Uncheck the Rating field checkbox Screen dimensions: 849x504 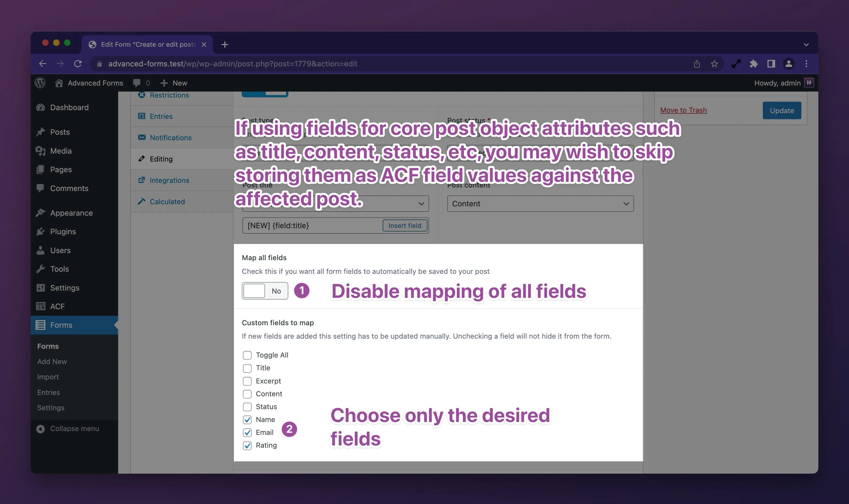point(247,446)
